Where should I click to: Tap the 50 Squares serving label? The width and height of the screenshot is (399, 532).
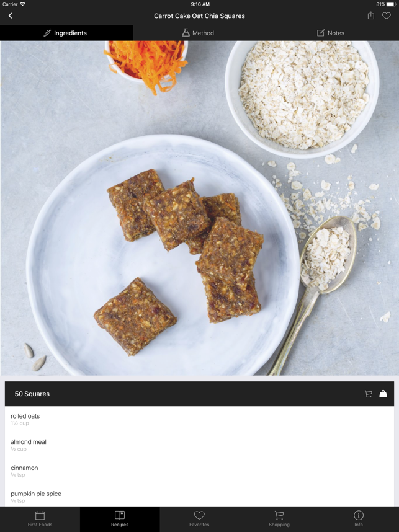[x=32, y=394]
